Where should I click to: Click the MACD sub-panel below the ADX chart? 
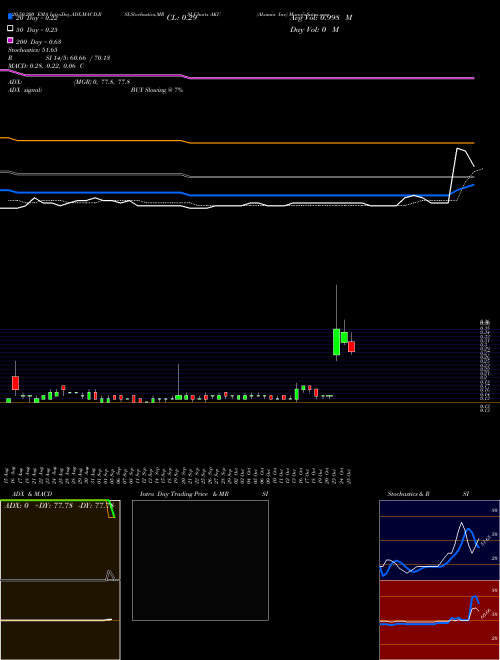click(60, 620)
